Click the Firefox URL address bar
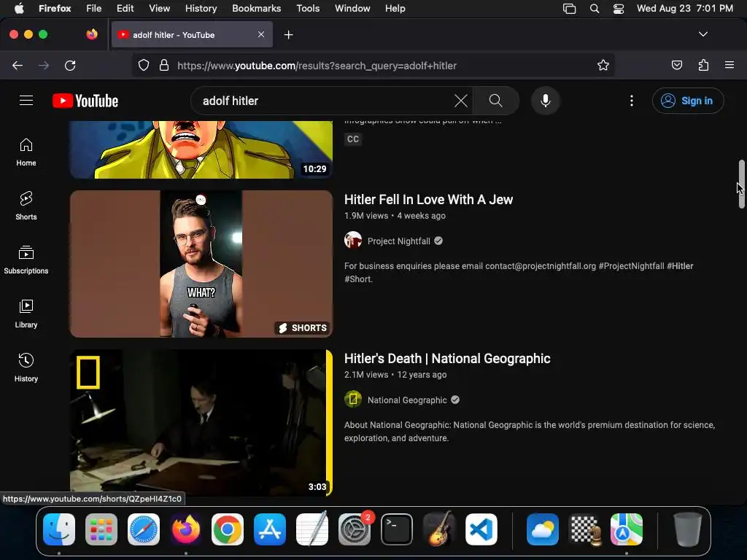The height and width of the screenshot is (560, 747). point(373,65)
